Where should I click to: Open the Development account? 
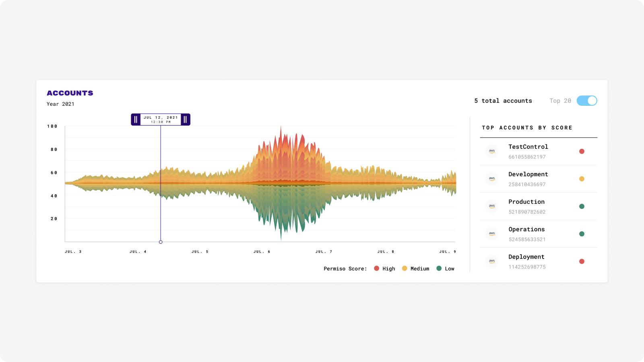coord(528,174)
